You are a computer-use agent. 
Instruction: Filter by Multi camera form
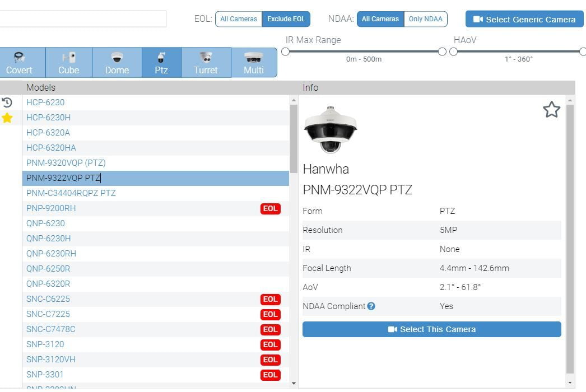pyautogui.click(x=254, y=62)
